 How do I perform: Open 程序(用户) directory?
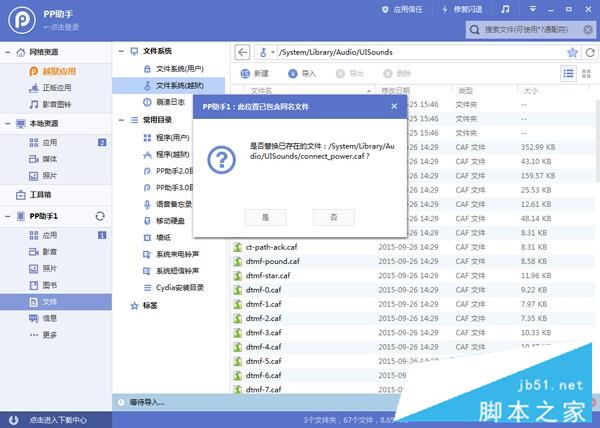pos(167,138)
